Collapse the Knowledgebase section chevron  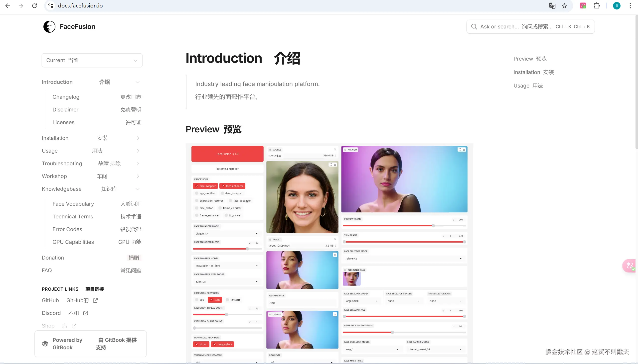[x=138, y=189]
